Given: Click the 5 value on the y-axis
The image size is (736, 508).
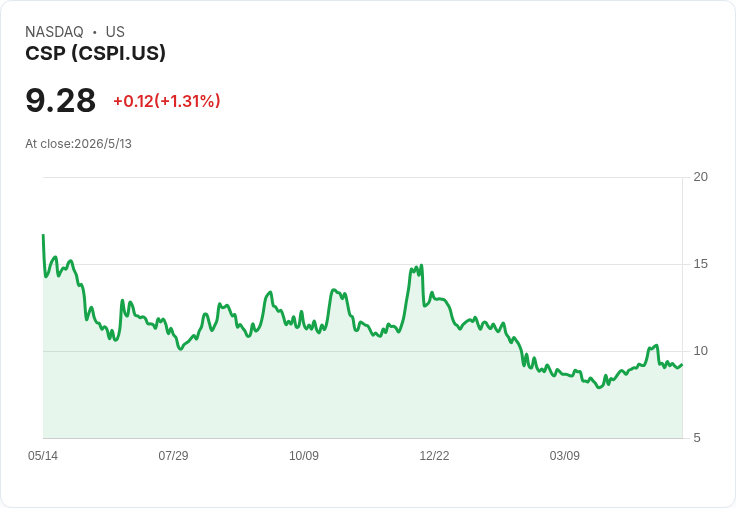Looking at the screenshot, I should [x=697, y=438].
